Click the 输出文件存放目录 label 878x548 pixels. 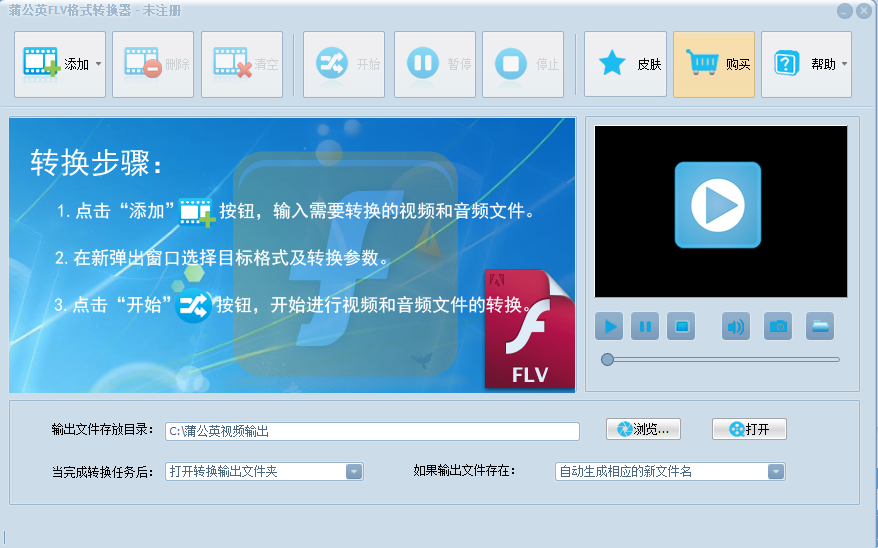(102, 430)
